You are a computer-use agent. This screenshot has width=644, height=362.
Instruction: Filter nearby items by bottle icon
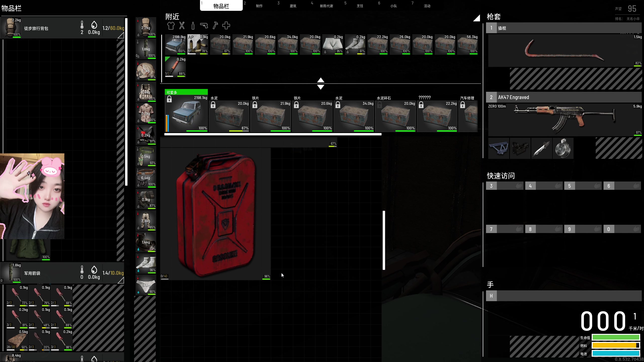pos(193,26)
